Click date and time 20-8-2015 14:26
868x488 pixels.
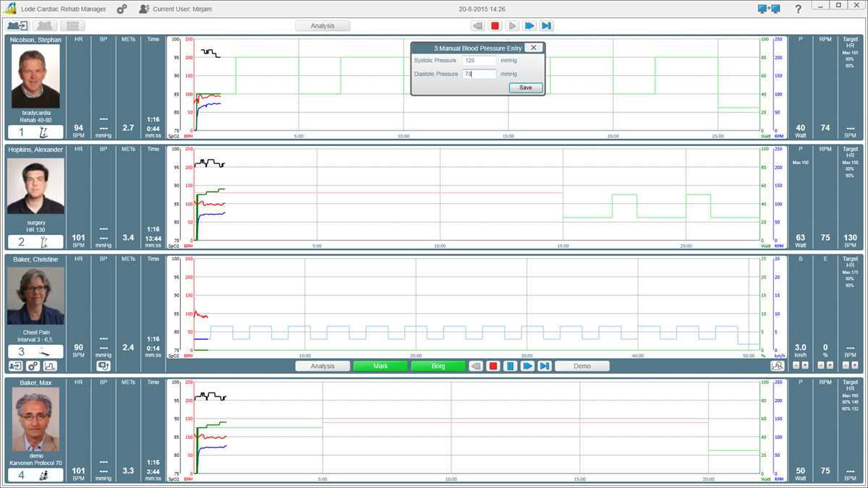click(x=482, y=9)
